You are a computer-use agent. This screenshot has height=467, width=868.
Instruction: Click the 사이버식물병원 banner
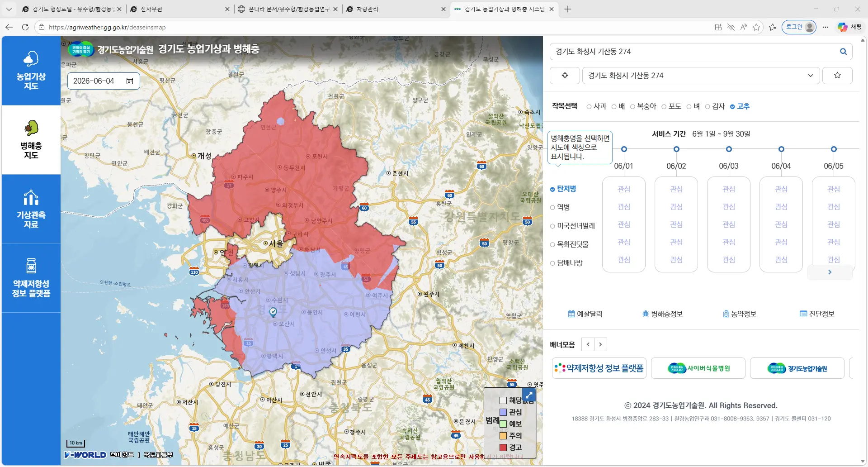pos(698,368)
